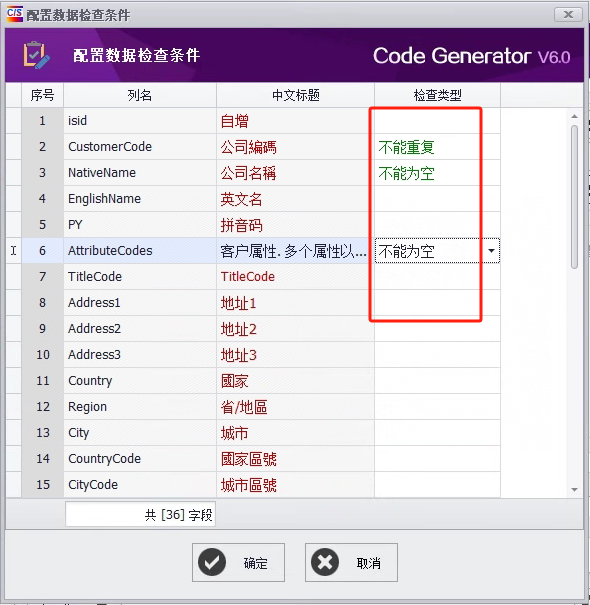Click the check type cell for EnglishName
The width and height of the screenshot is (590, 605).
coord(437,199)
